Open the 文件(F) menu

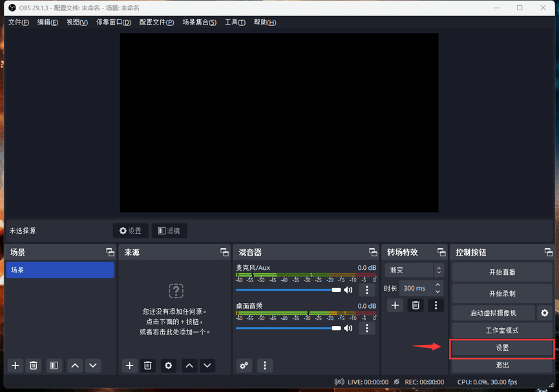(x=19, y=23)
